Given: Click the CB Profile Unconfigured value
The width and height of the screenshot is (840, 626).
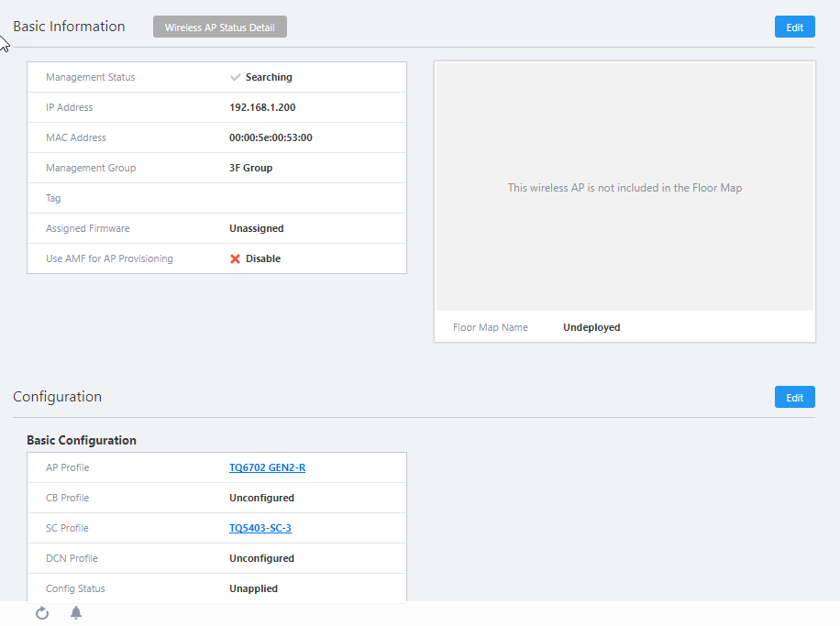Looking at the screenshot, I should 261,499.
